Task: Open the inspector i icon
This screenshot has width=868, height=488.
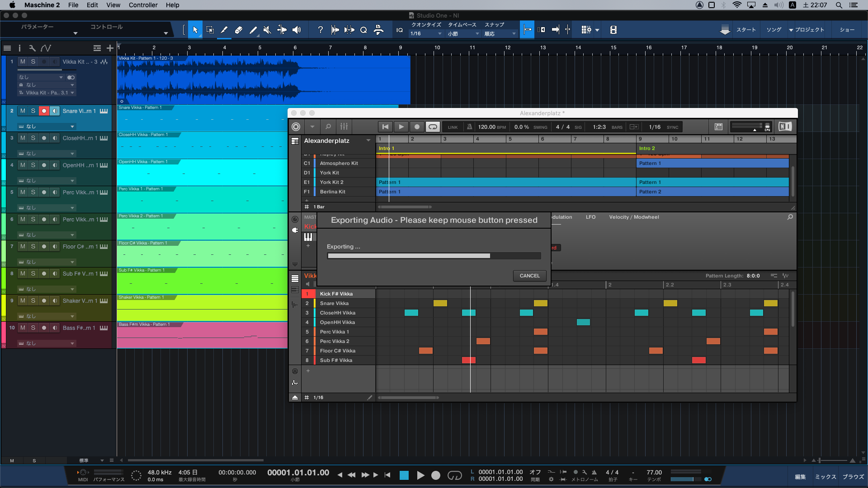Action: (x=19, y=48)
